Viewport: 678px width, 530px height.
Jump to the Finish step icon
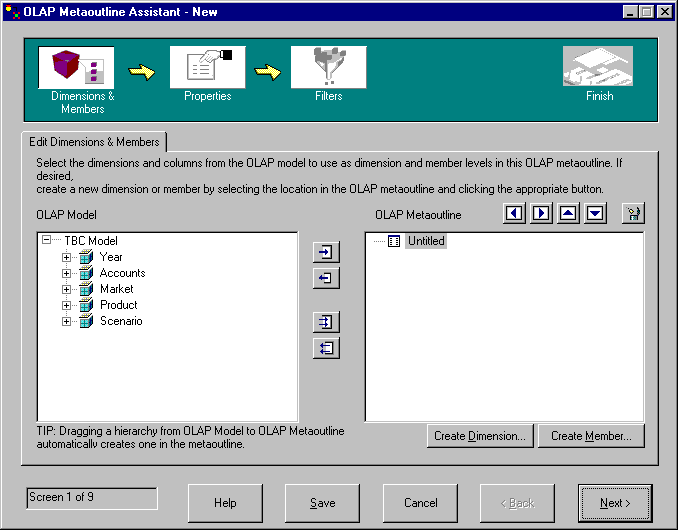tap(598, 66)
